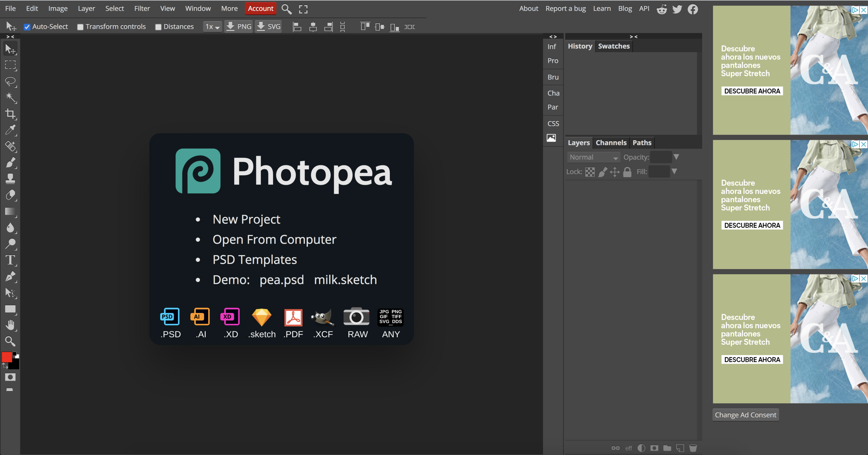Open the Filter menu
Viewport: 868px width, 455px height.
pyautogui.click(x=142, y=8)
